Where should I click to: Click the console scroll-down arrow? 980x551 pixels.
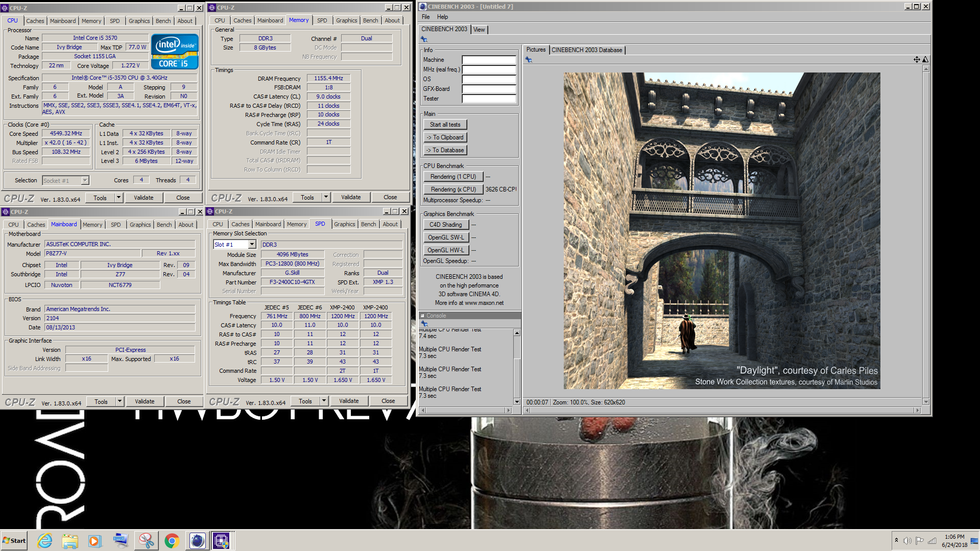tap(517, 402)
